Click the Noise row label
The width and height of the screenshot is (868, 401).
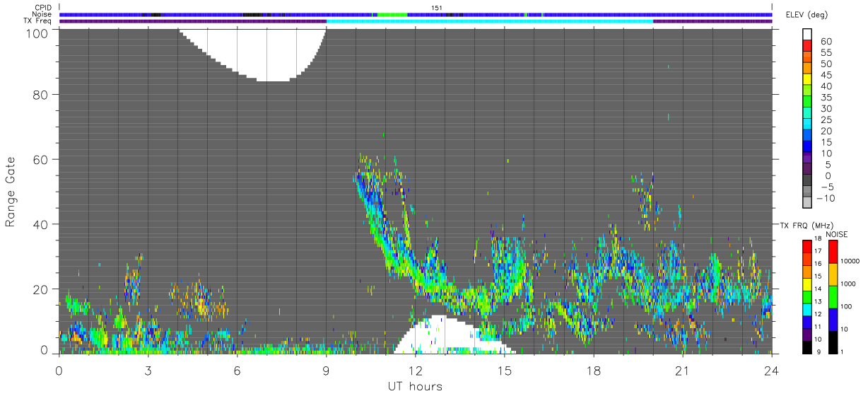42,14
